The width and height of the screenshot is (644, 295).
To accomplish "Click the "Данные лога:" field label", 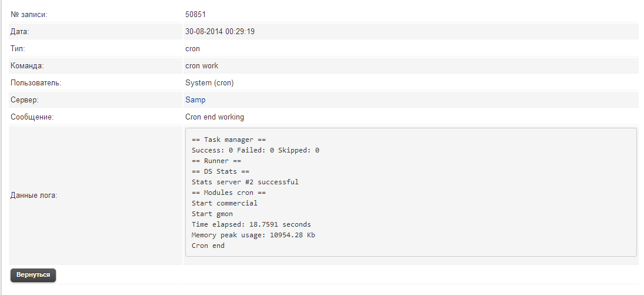I will 34,195.
